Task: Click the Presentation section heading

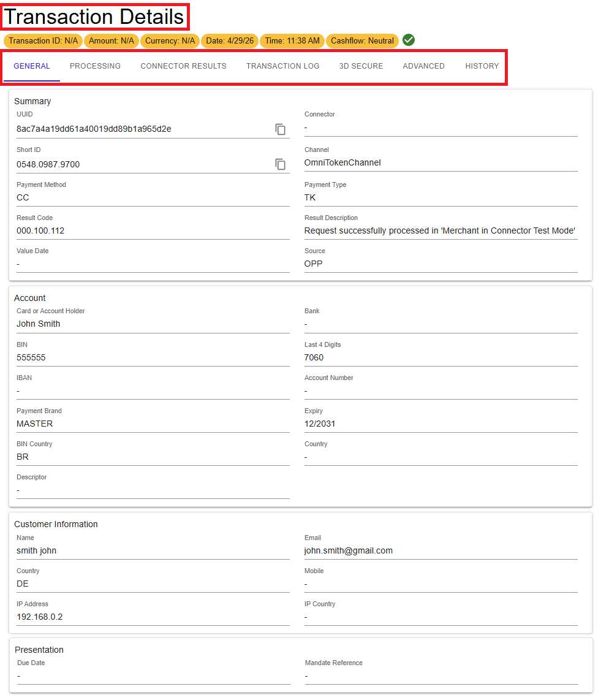Action: pos(39,650)
